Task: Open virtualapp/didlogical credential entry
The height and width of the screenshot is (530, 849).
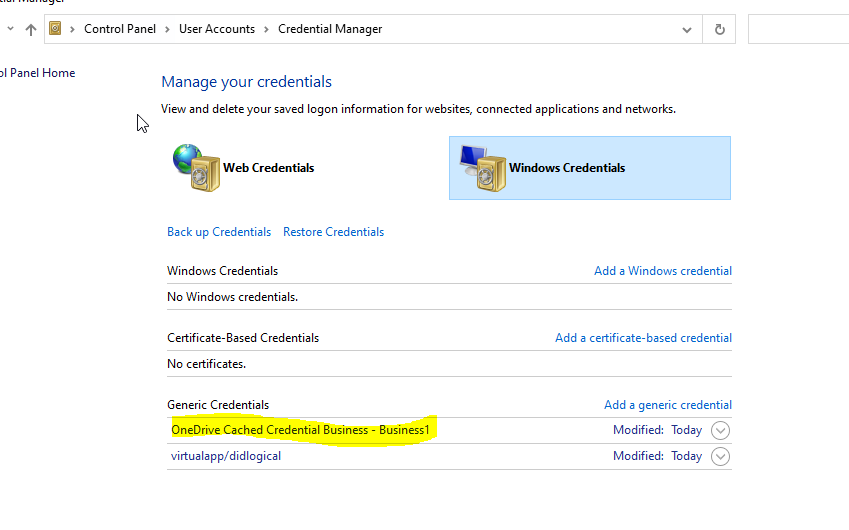Action: 226,456
